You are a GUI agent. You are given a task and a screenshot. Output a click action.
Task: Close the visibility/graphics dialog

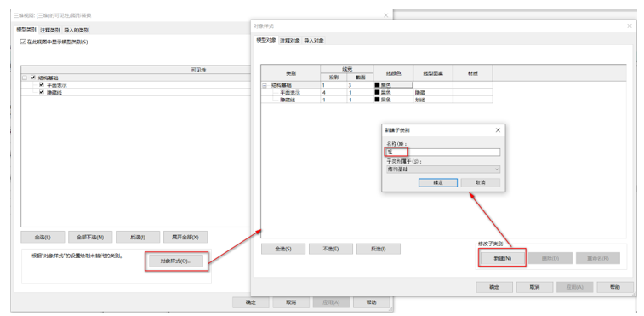(385, 15)
